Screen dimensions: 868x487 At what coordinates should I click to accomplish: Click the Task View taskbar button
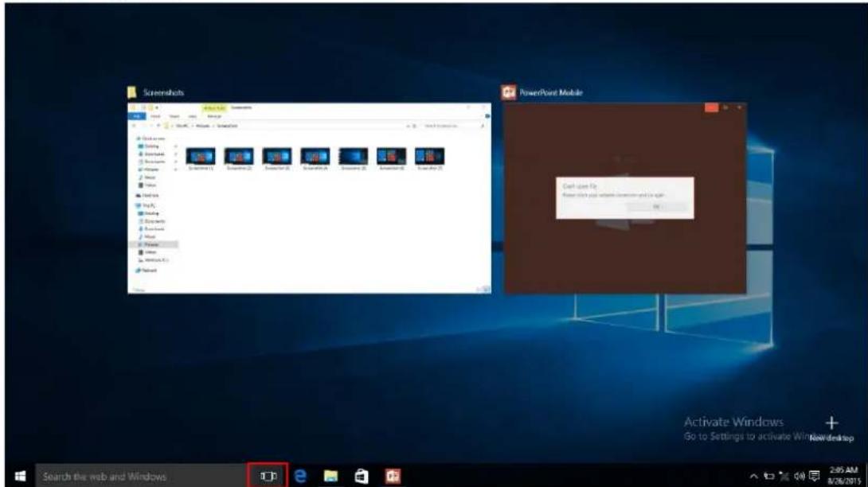tap(268, 476)
